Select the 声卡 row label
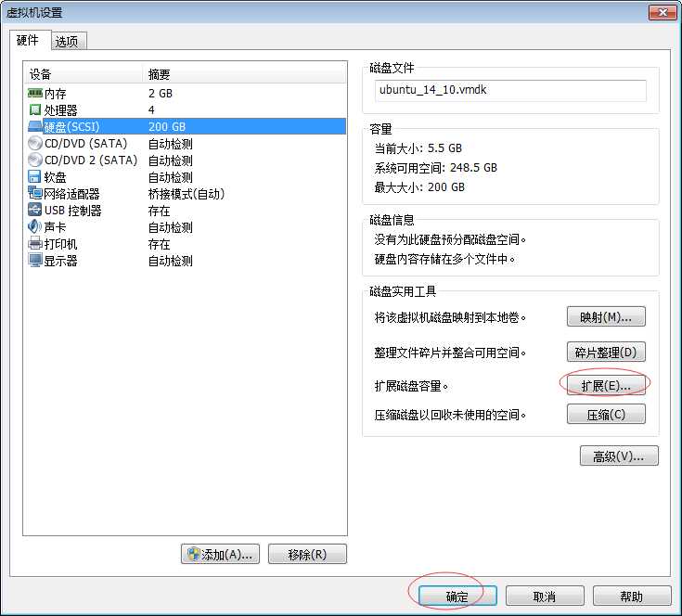Image resolution: width=682 pixels, height=616 pixels. point(56,227)
